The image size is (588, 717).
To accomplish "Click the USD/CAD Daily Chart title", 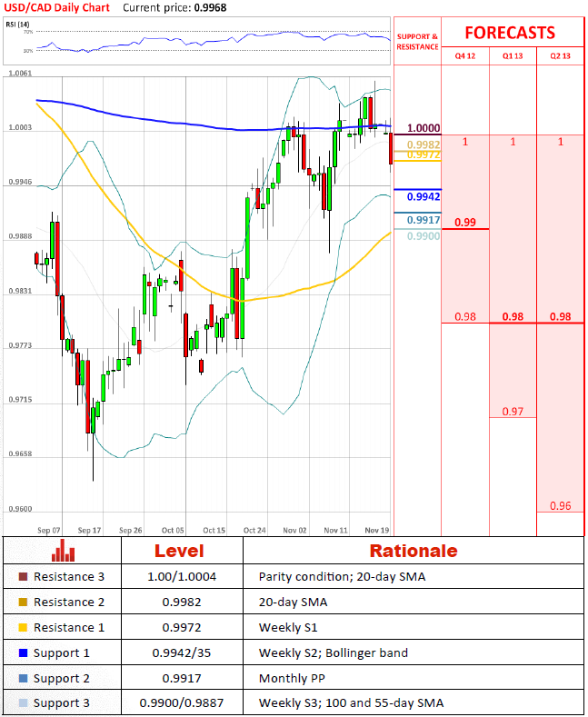I will [x=56, y=7].
